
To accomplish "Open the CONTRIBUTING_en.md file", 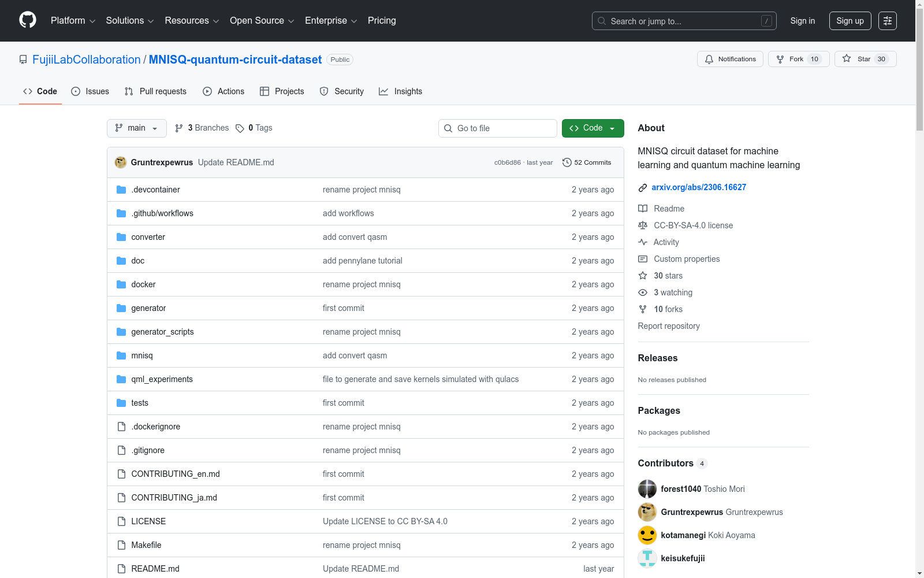I will point(176,474).
